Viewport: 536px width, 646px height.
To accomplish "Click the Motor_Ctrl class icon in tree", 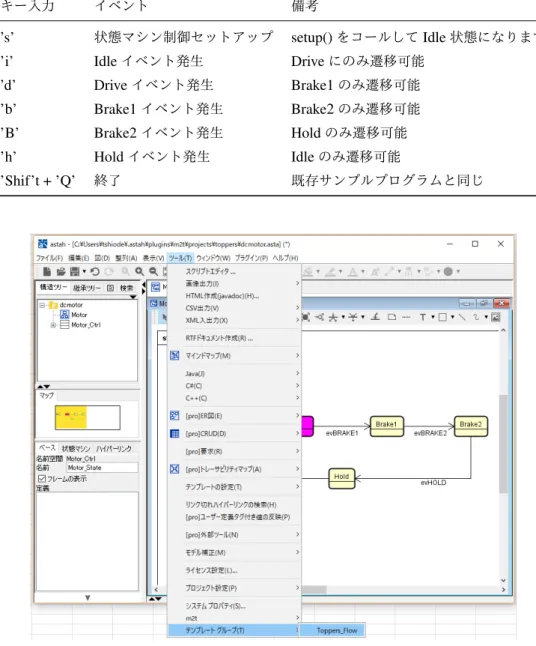I will (65, 325).
